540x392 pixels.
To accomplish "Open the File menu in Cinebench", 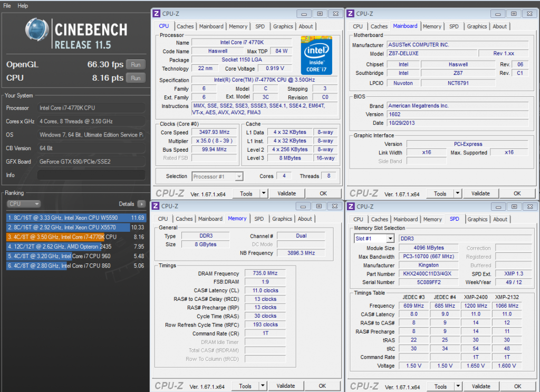I will point(7,6).
